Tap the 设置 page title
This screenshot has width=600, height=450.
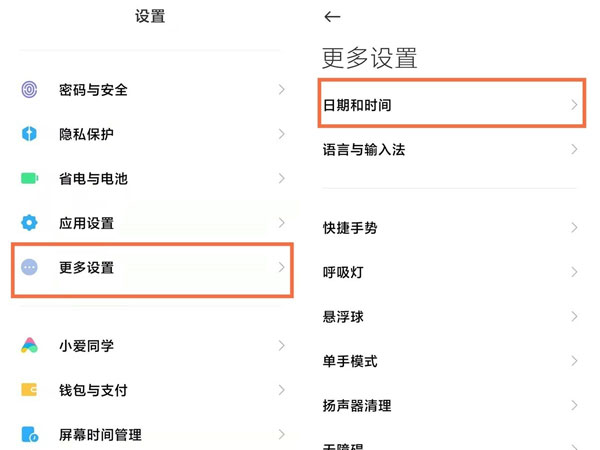point(150,16)
